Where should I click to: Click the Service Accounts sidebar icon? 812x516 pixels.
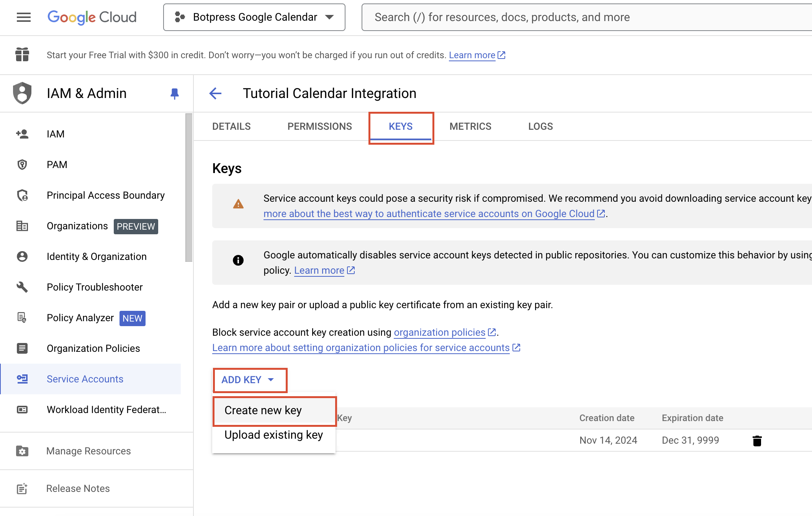click(22, 379)
